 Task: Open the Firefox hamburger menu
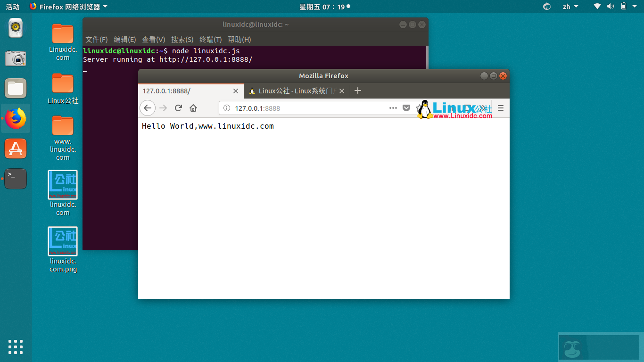click(501, 108)
